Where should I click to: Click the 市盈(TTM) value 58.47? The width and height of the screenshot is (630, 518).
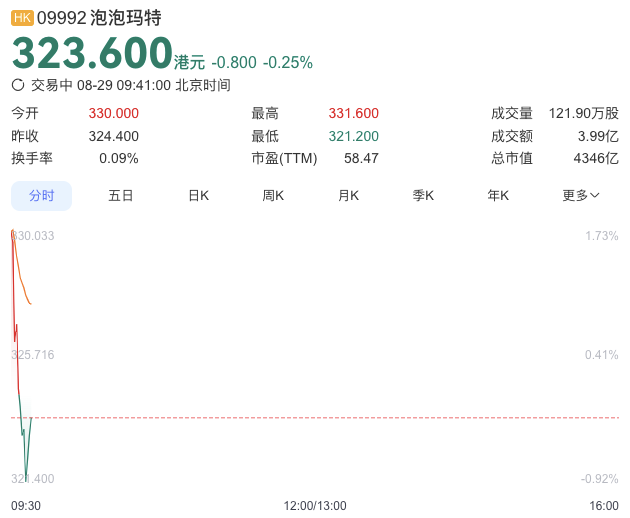click(x=361, y=158)
